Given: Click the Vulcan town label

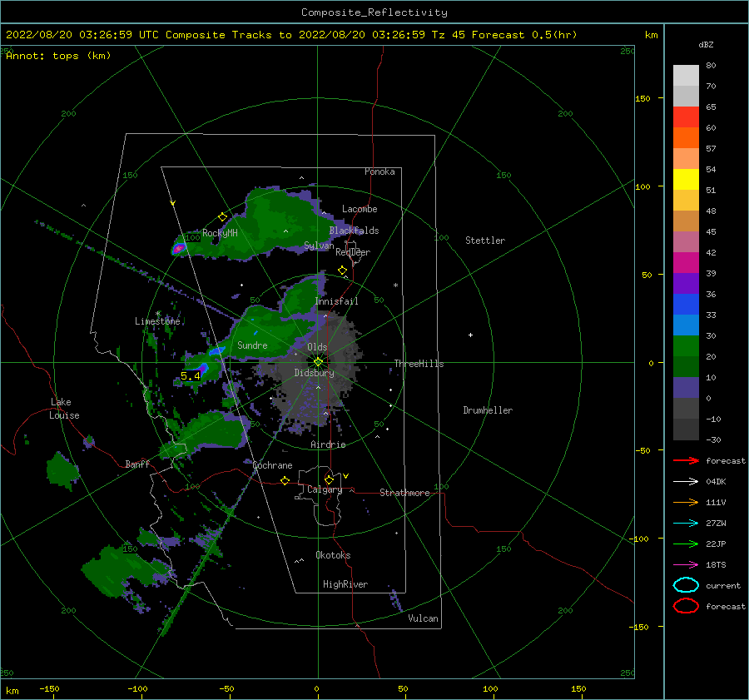Looking at the screenshot, I should tap(424, 618).
